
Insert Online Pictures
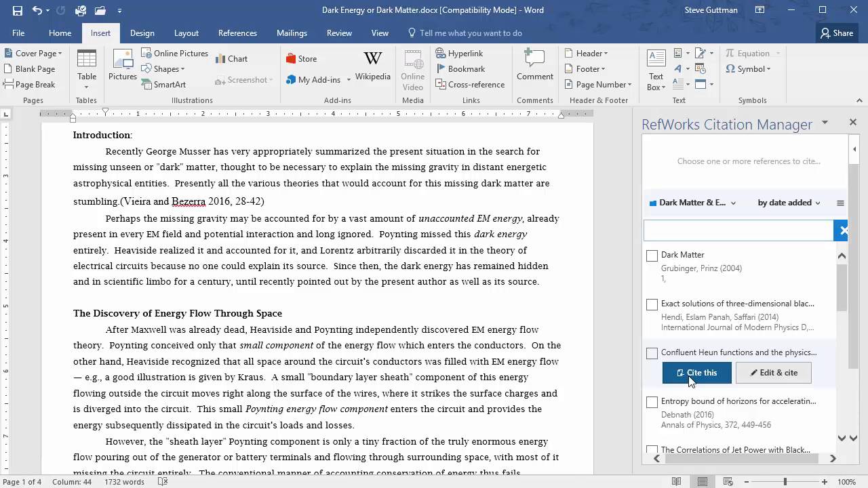175,53
